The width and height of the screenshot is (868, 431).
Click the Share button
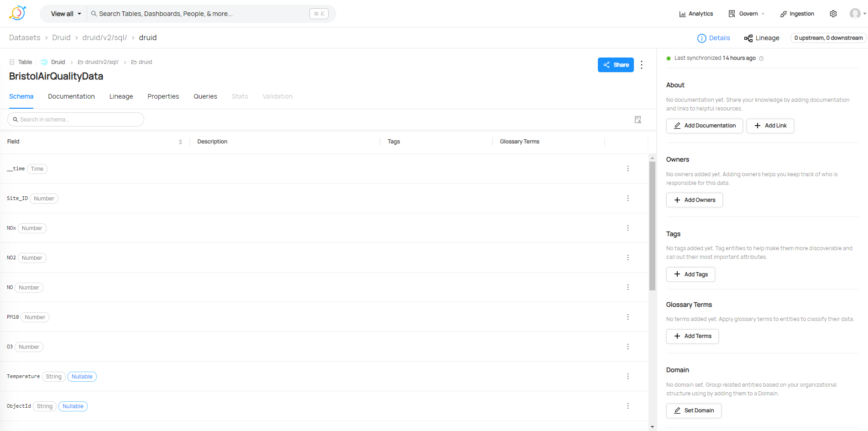616,65
